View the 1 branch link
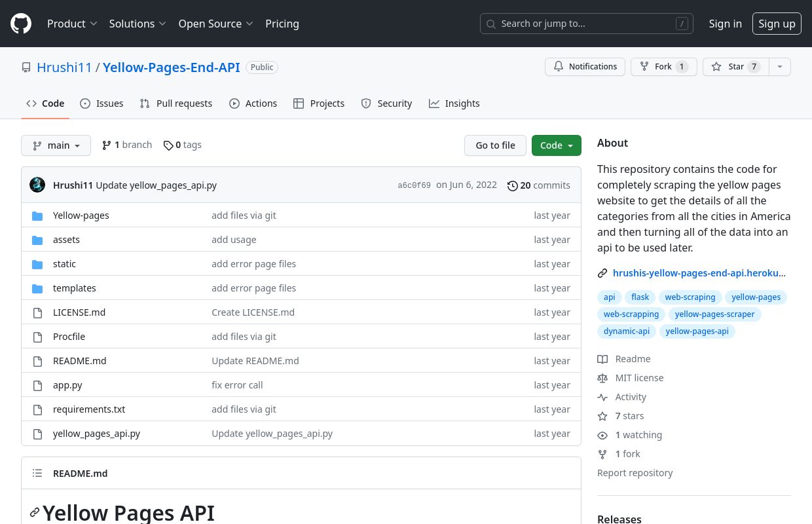Image resolution: width=812 pixels, height=524 pixels. (x=127, y=145)
